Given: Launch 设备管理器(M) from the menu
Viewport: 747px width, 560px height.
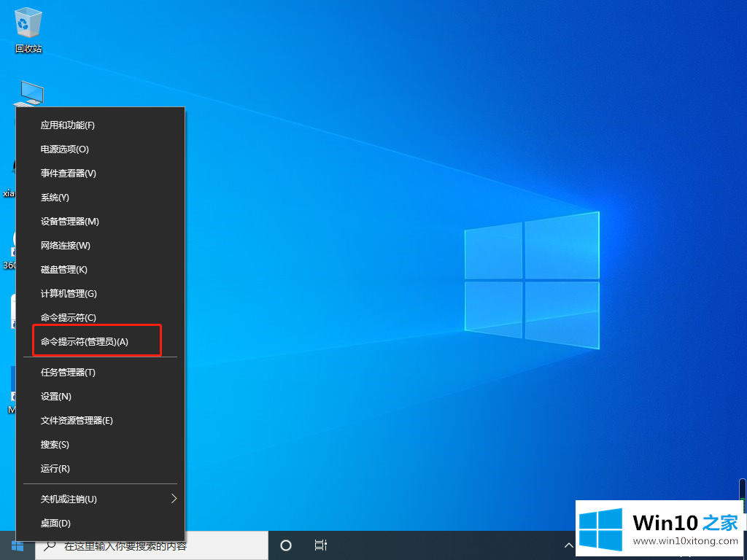Looking at the screenshot, I should (70, 222).
